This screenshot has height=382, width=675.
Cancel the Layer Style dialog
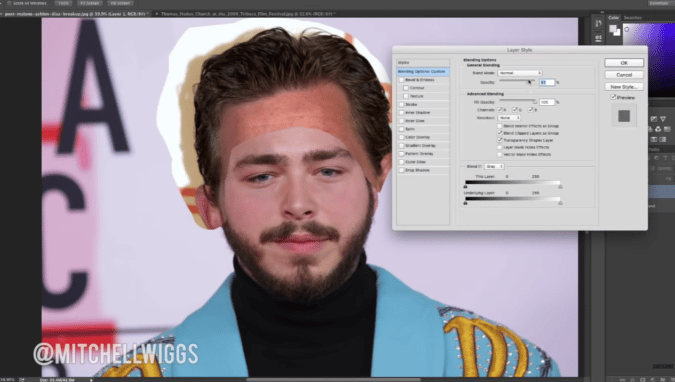coord(624,75)
